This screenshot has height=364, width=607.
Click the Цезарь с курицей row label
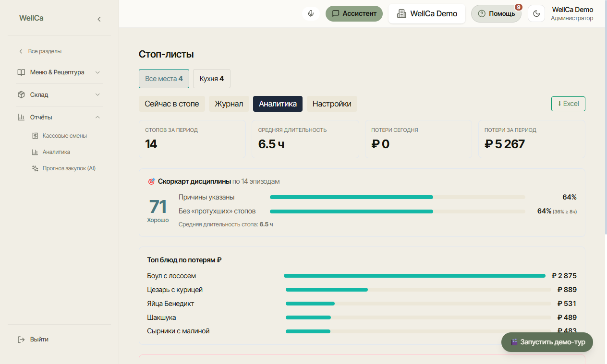pyautogui.click(x=175, y=290)
